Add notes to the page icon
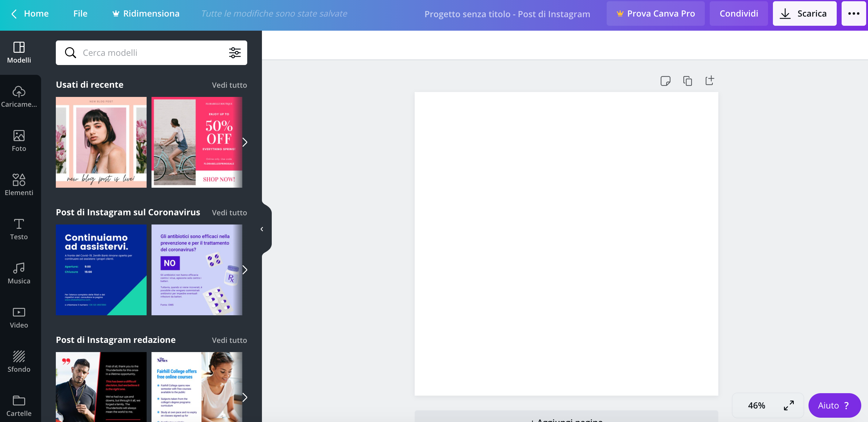 (x=666, y=81)
